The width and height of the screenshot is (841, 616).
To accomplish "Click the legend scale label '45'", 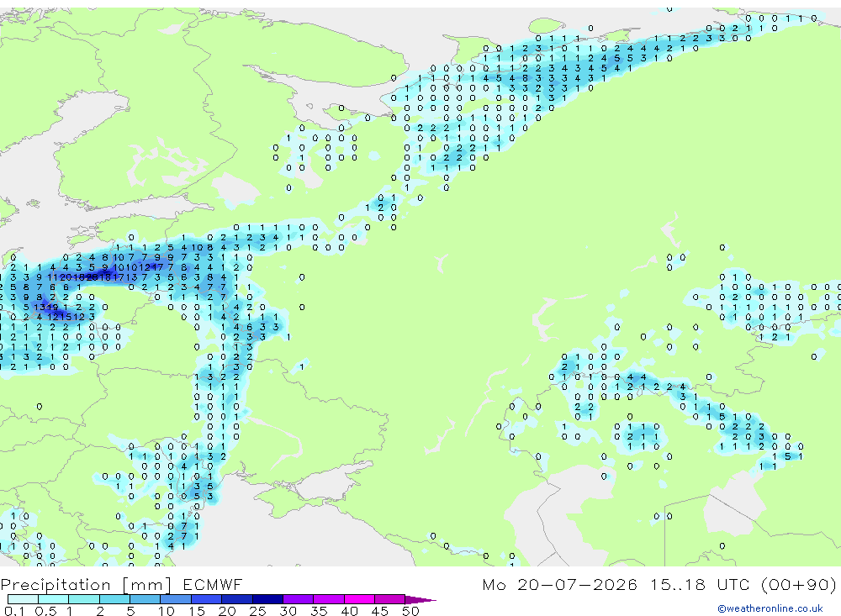I will tap(380, 611).
